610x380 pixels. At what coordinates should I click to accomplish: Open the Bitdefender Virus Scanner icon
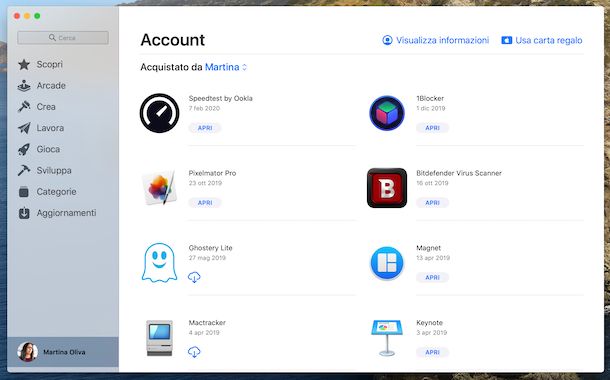click(387, 188)
